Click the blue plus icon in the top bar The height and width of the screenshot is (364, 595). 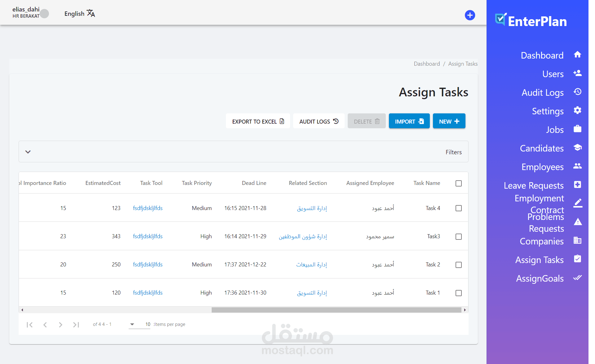point(470,15)
